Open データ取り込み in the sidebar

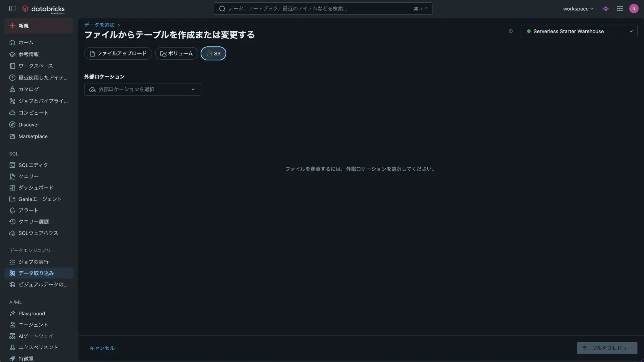pos(39,273)
